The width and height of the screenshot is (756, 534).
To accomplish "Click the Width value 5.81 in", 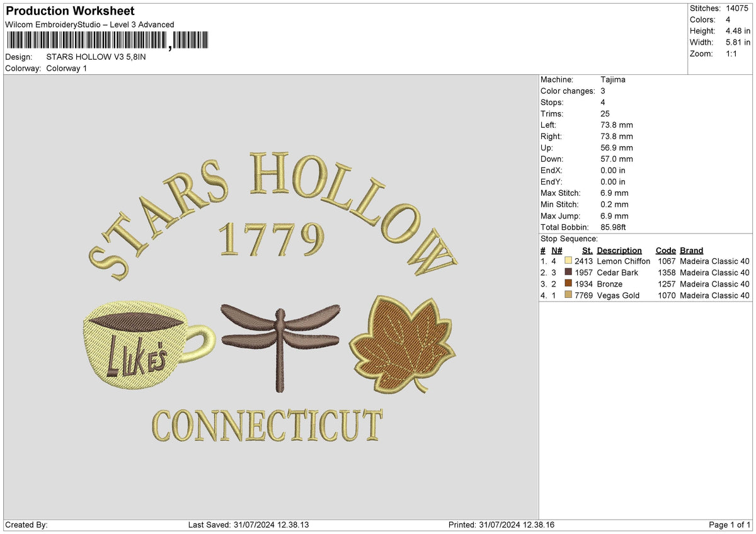I will coord(738,42).
